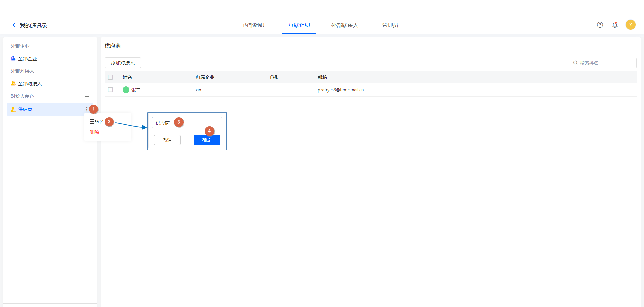Viewport: 644px width, 307px height.
Task: Add a new 对接人角色 with plus icon
Action: (87, 96)
